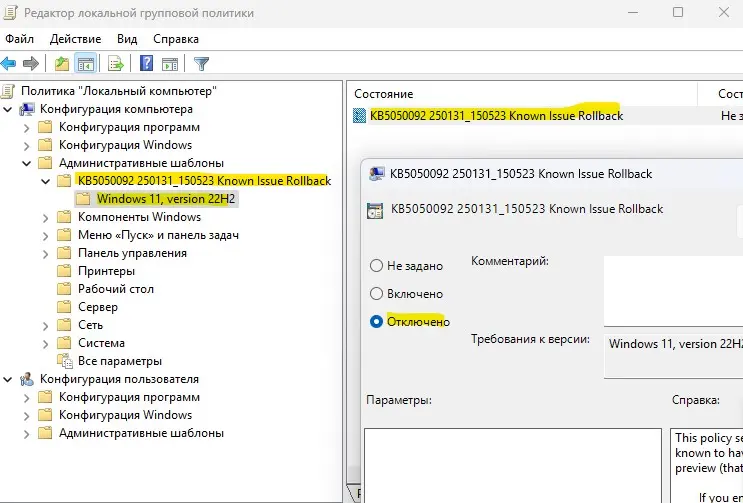The image size is (743, 503).
Task: Open the Файл menu
Action: 19,39
